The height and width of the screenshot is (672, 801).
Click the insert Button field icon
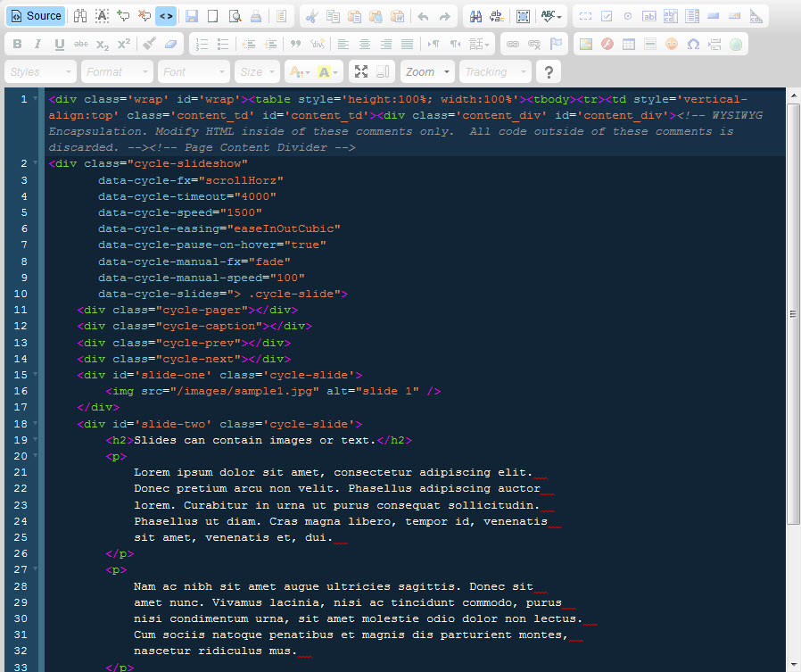click(714, 16)
